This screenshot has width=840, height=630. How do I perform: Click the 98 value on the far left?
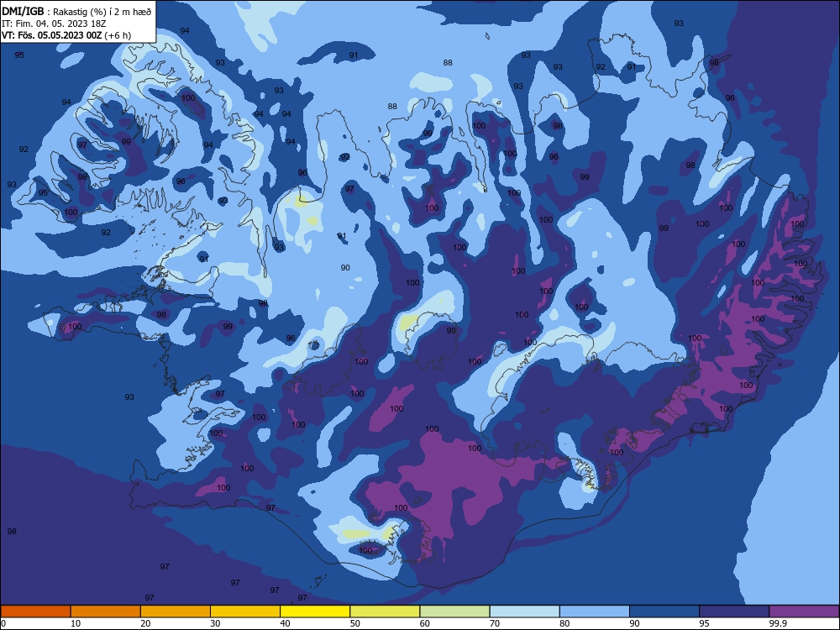click(x=12, y=532)
